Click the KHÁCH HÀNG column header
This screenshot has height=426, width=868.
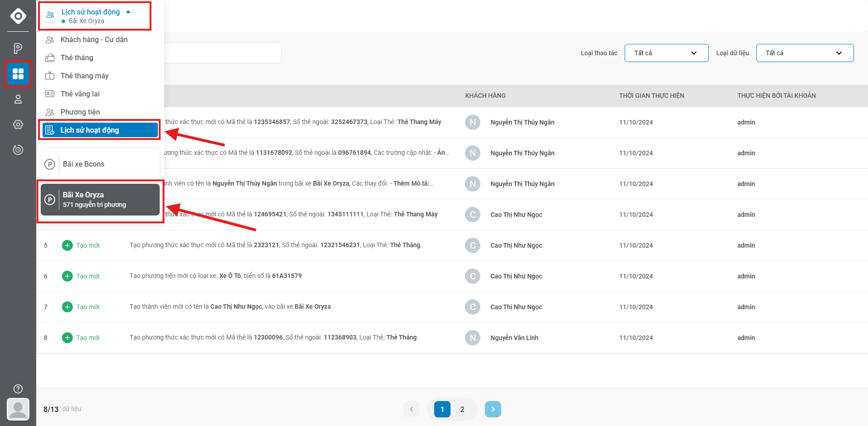pyautogui.click(x=485, y=96)
